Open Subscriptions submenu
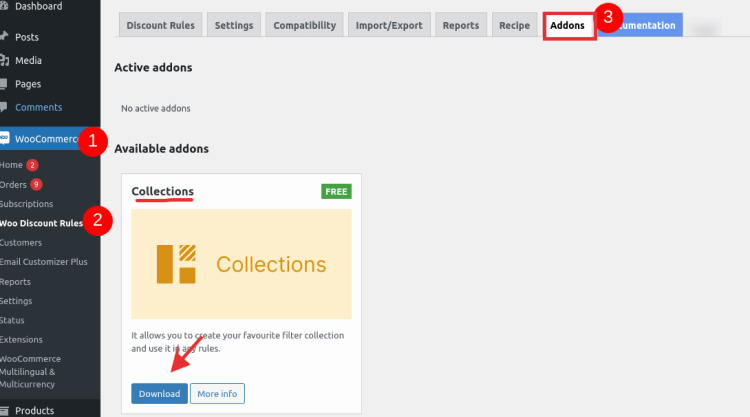This screenshot has height=417, width=750. [26, 204]
